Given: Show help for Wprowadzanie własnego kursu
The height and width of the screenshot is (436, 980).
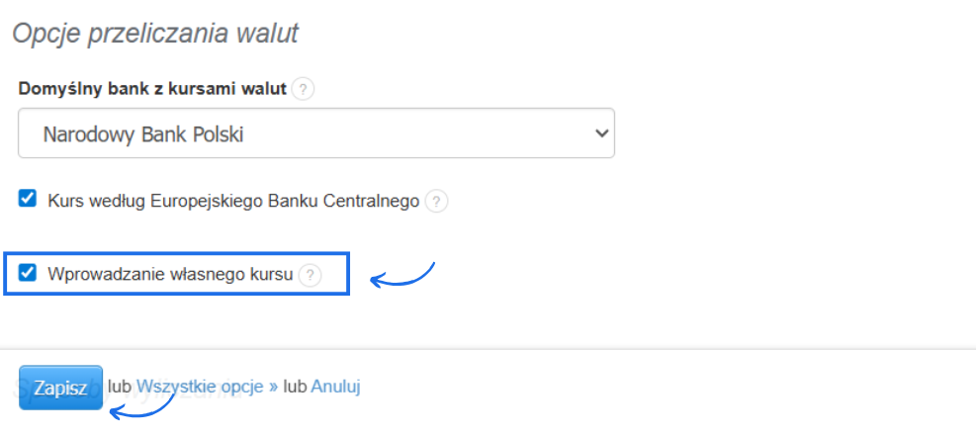Looking at the screenshot, I should click(x=311, y=275).
